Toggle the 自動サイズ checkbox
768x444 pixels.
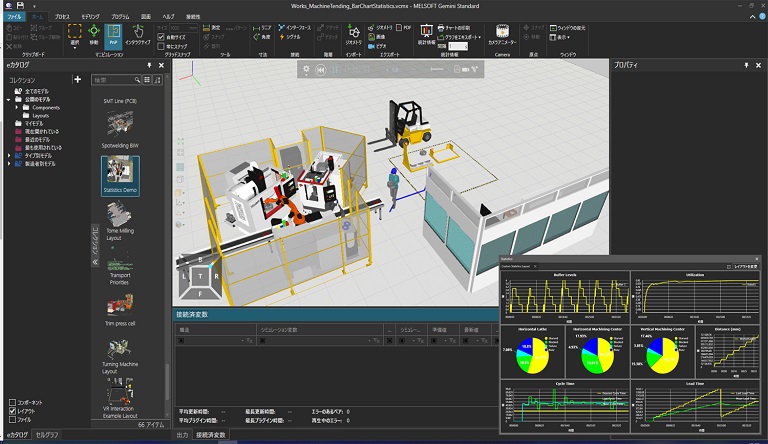(161, 37)
